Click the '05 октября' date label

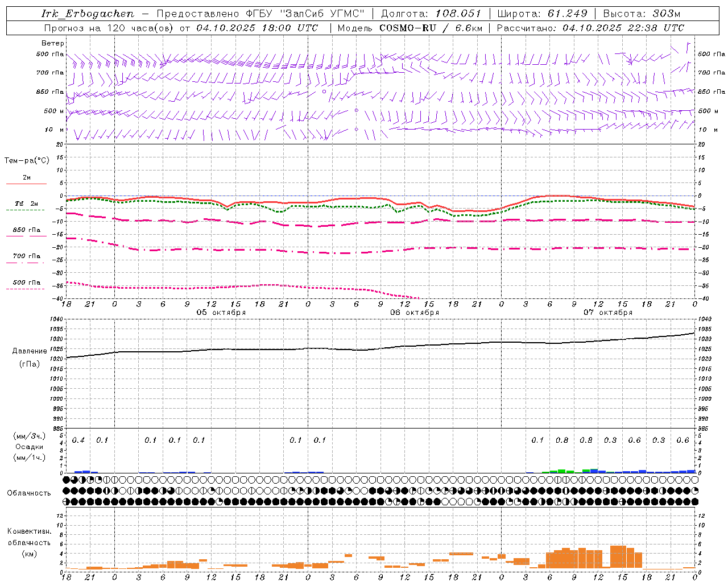click(221, 312)
